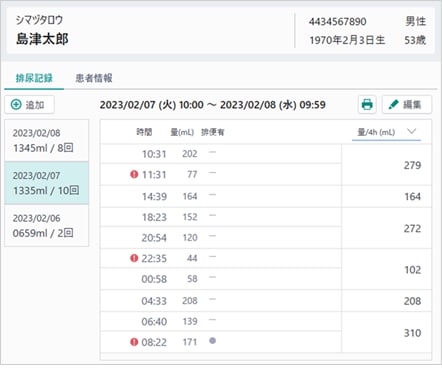Viewport: 442px width, 370px height.
Task: Click the 編集 edit button
Action: click(x=407, y=105)
